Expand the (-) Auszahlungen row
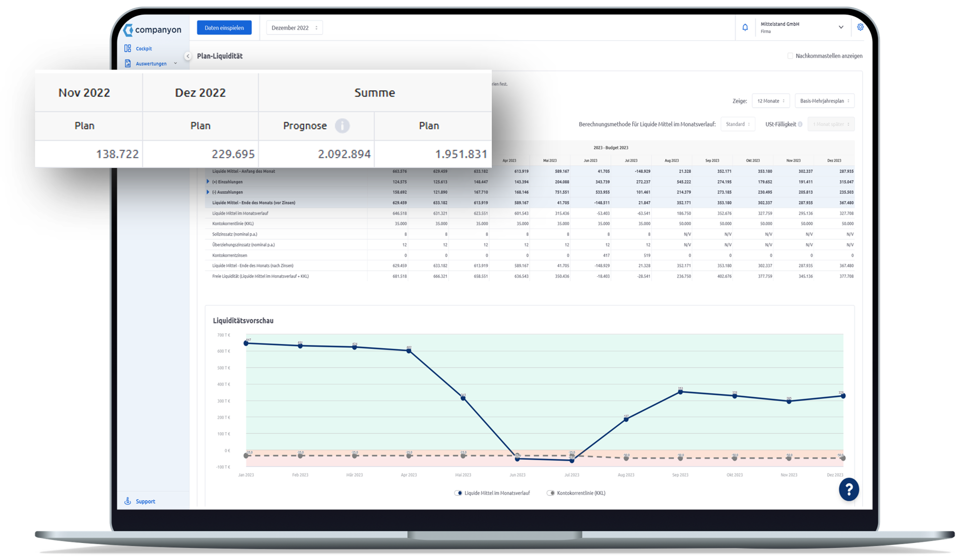This screenshot has height=560, width=957. pyautogui.click(x=208, y=192)
